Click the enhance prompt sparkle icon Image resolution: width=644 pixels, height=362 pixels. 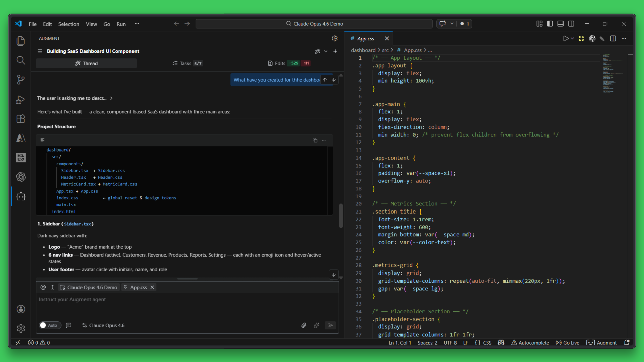point(317,325)
